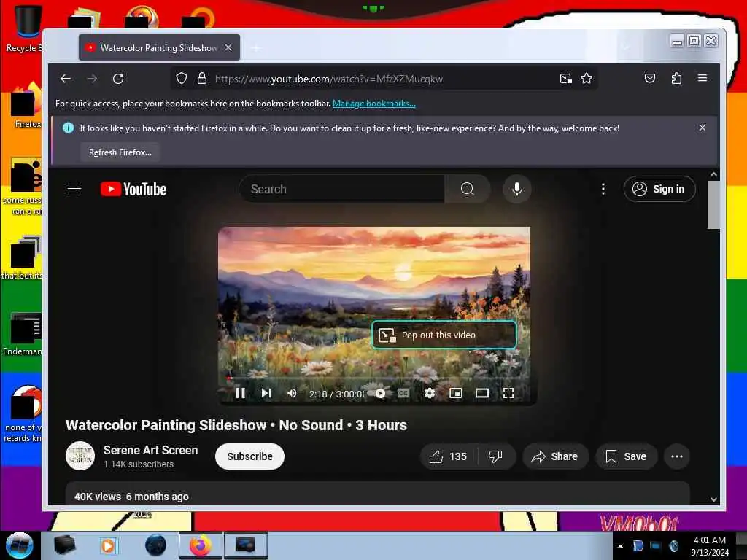Viewport: 747px width, 560px height.
Task: Click the taskbar clock 4:01 AM
Action: (710, 545)
